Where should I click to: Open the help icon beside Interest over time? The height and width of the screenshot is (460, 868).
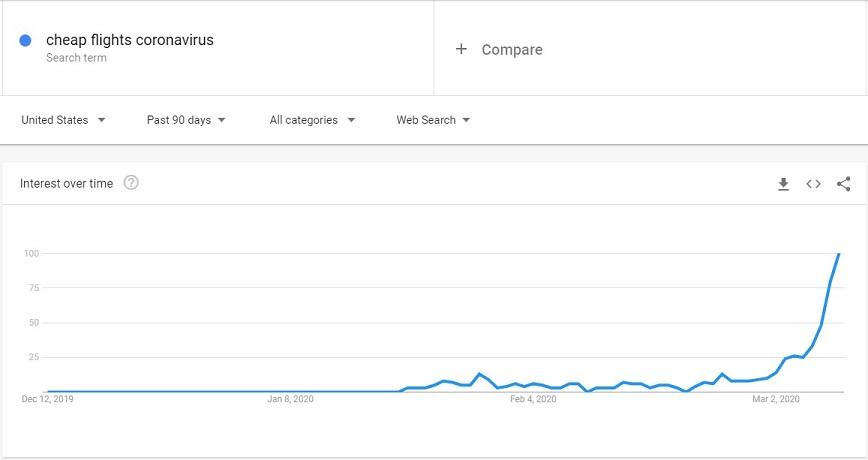point(131,183)
